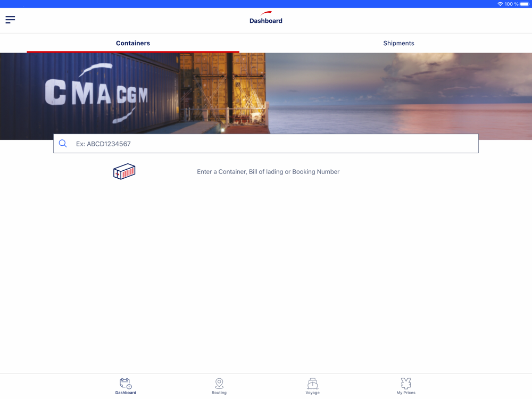Image resolution: width=532 pixels, height=399 pixels.
Task: Open Dashboard in the bottom bar
Action: pos(126,386)
